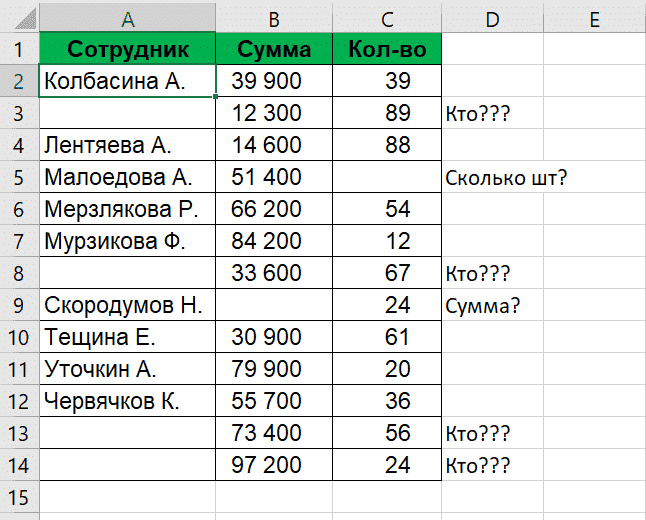
Task: Select cell with value 88
Action: pos(387,145)
